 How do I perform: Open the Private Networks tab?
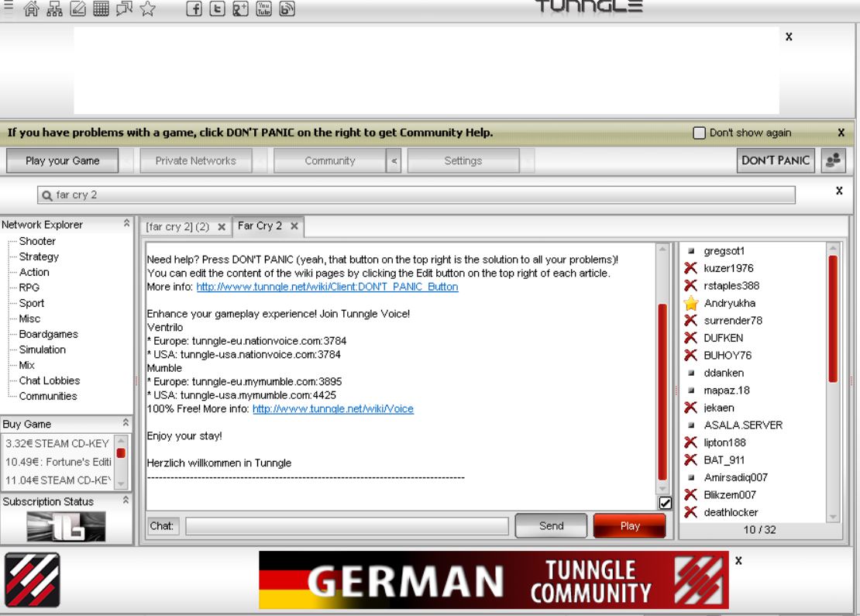196,160
